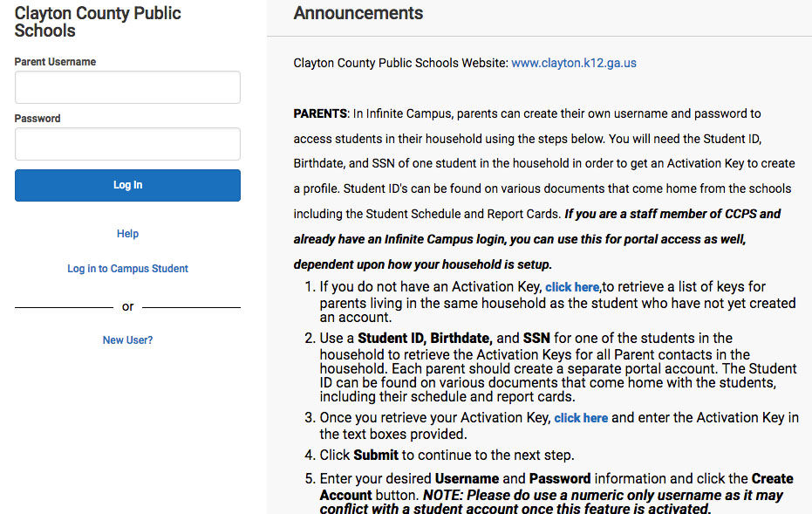Click 'click here' in step 3 to enter key
Viewport: 812px width, 514px height.
click(581, 418)
